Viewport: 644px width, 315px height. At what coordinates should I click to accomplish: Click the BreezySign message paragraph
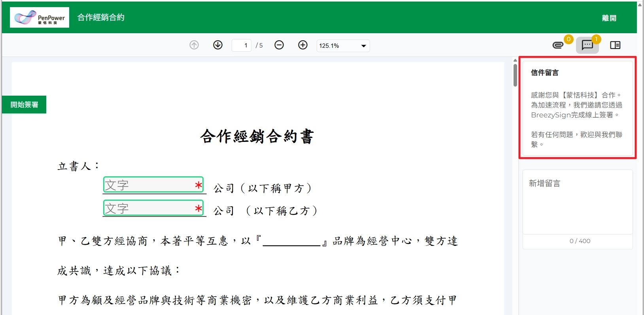576,105
